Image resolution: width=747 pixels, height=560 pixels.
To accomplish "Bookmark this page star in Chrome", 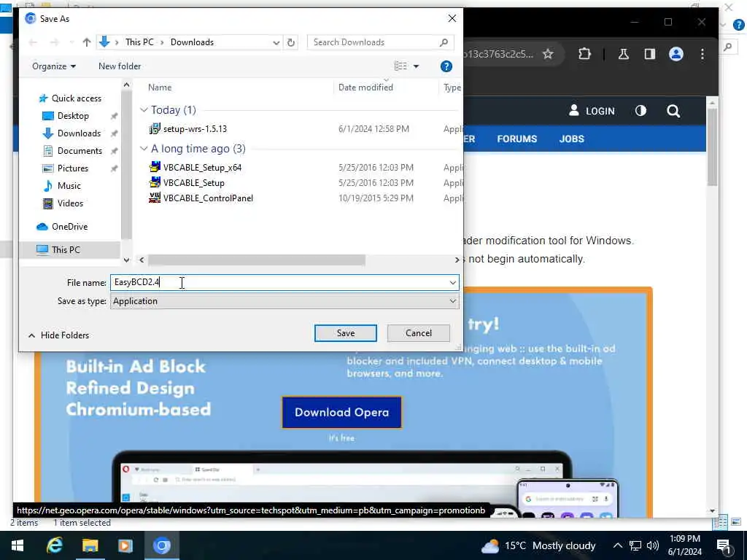I will (x=548, y=54).
